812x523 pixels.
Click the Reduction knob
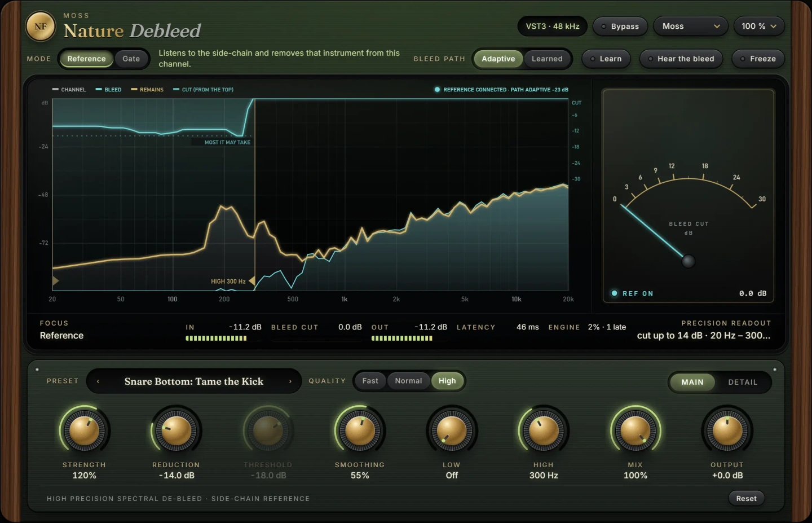pos(176,431)
